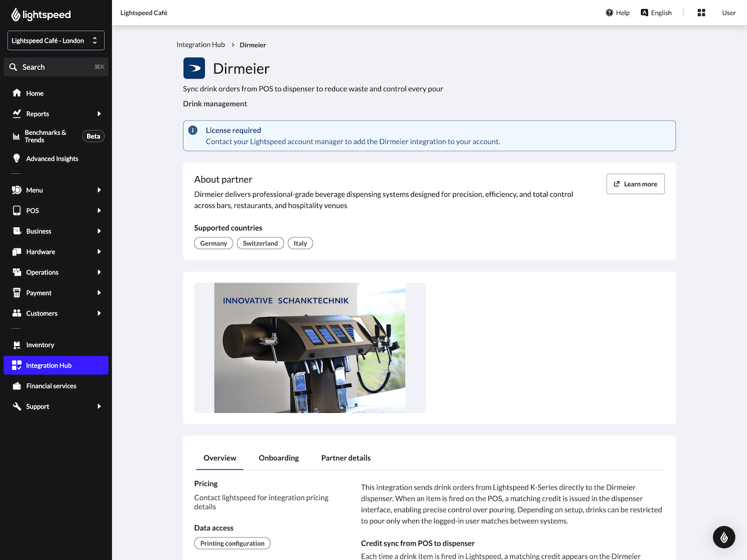The width and height of the screenshot is (747, 560).
Task: Click the Lightspeed logo at top left
Action: [x=41, y=14]
